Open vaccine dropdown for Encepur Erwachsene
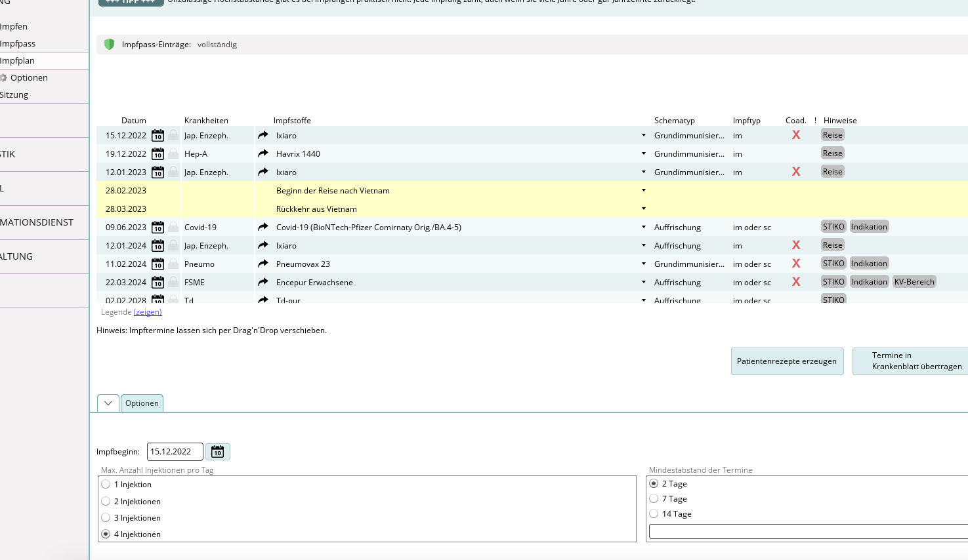Screen dimensions: 968x560 644,282
